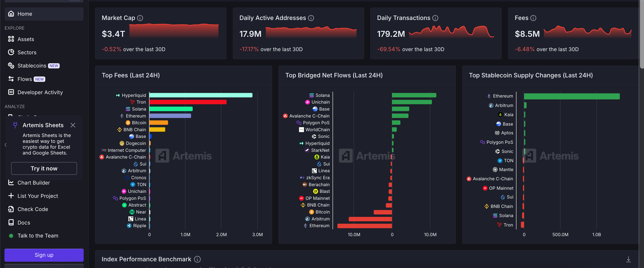Click the Market Cap sparkline chart
The image size is (644, 268).
tap(174, 31)
